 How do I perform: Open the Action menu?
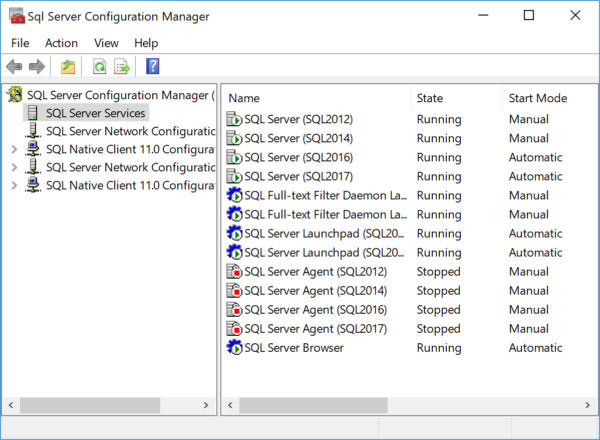pyautogui.click(x=61, y=43)
